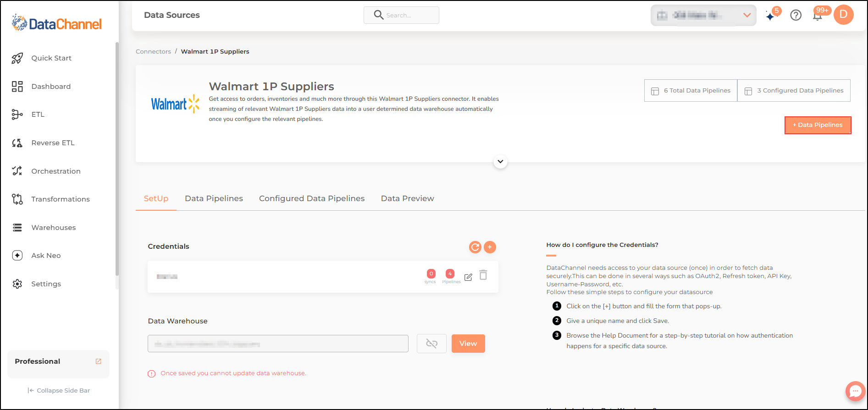This screenshot has height=410, width=868.
Task: Go to Connectors breadcrumb link
Action: (x=153, y=52)
